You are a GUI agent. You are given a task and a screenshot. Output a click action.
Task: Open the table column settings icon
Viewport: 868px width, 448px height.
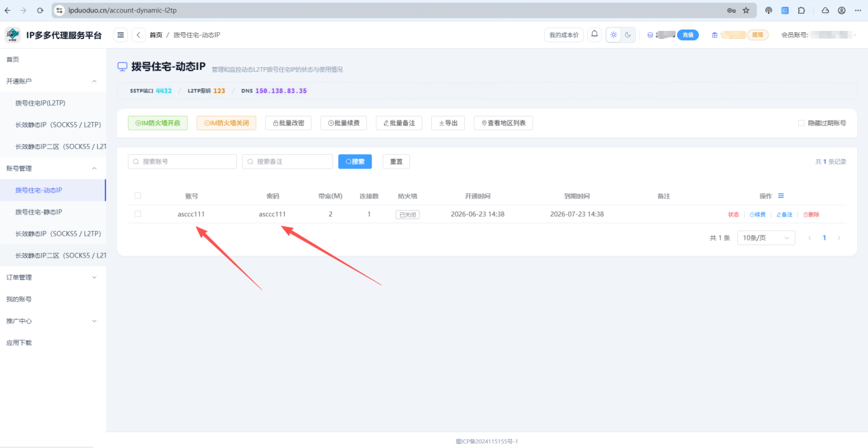click(x=780, y=196)
